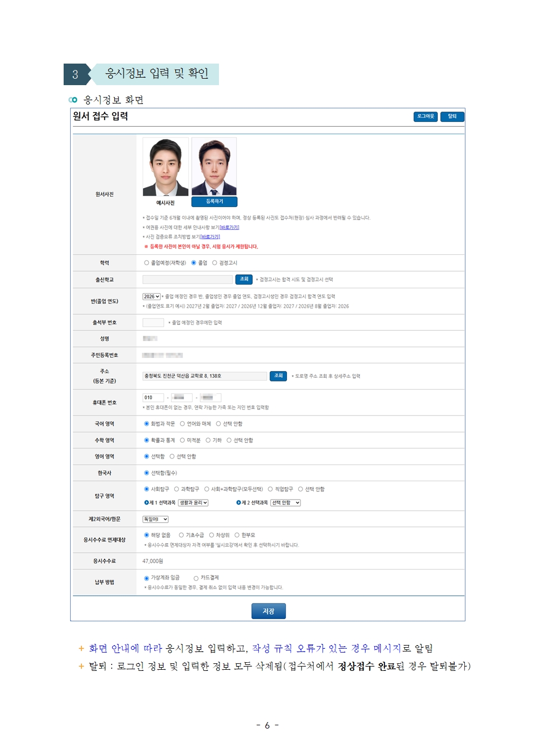Image resolution: width=535 pixels, height=756 pixels.
Task: Click the 출석부 번호 input field
Action: [153, 322]
